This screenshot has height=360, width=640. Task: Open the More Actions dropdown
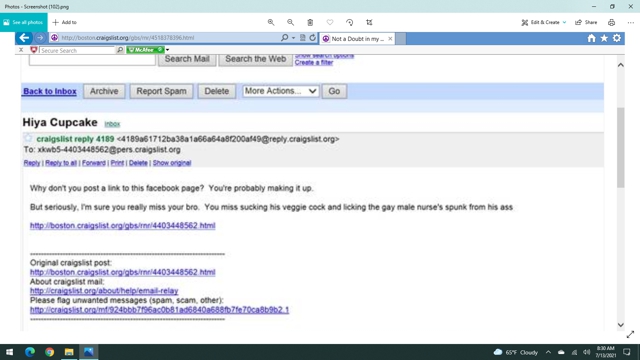pyautogui.click(x=280, y=91)
